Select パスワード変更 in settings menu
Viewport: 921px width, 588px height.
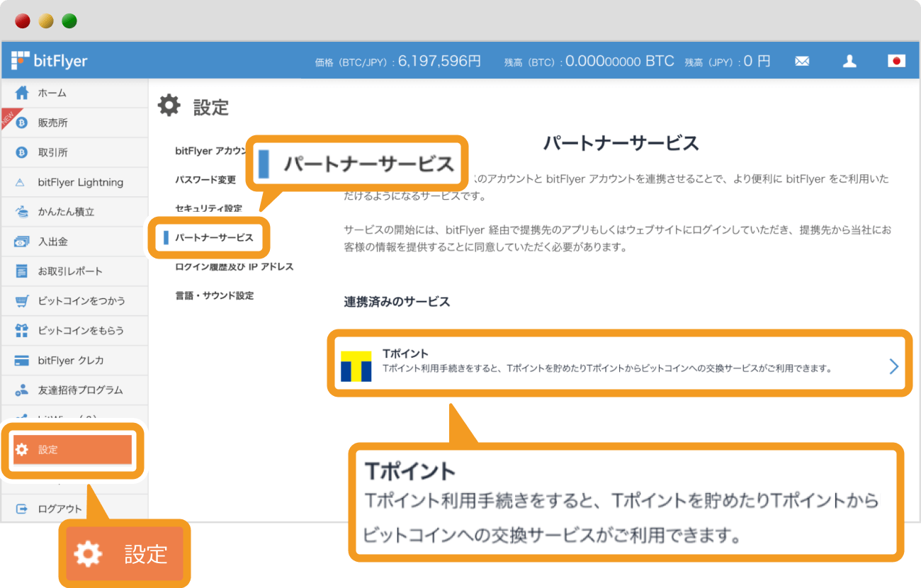[x=205, y=180]
